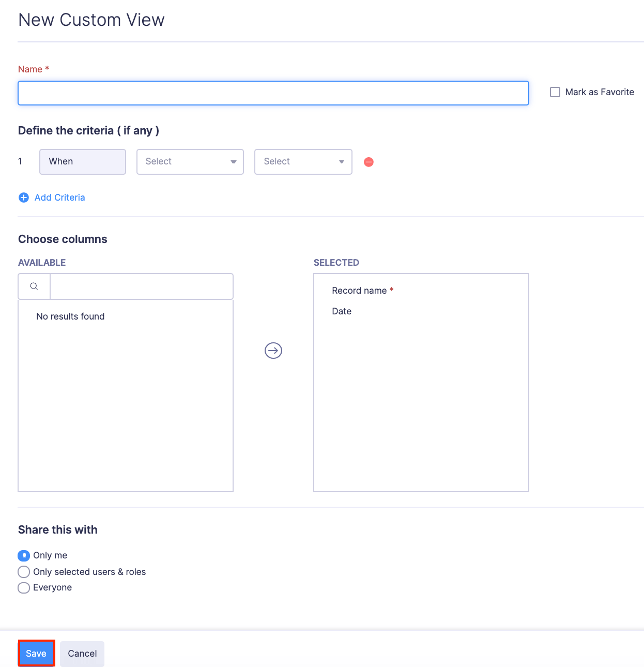
Task: Select Date in the Selected columns list
Action: tap(342, 311)
